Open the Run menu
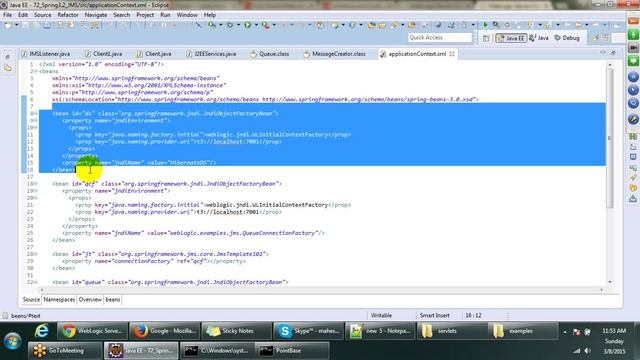This screenshot has height=360, width=640. click(x=165, y=15)
